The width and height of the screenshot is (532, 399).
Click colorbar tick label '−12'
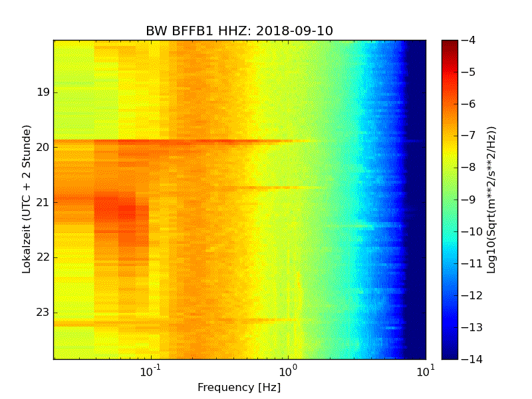click(x=471, y=295)
